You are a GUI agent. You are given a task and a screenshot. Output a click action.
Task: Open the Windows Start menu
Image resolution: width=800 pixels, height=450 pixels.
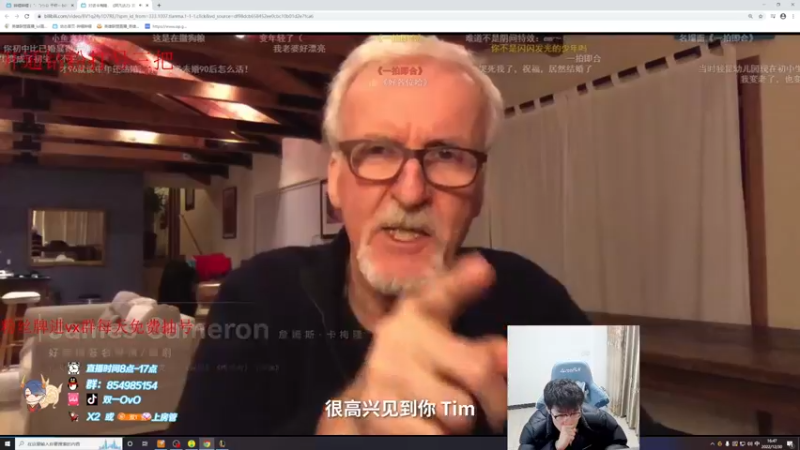tap(7, 444)
